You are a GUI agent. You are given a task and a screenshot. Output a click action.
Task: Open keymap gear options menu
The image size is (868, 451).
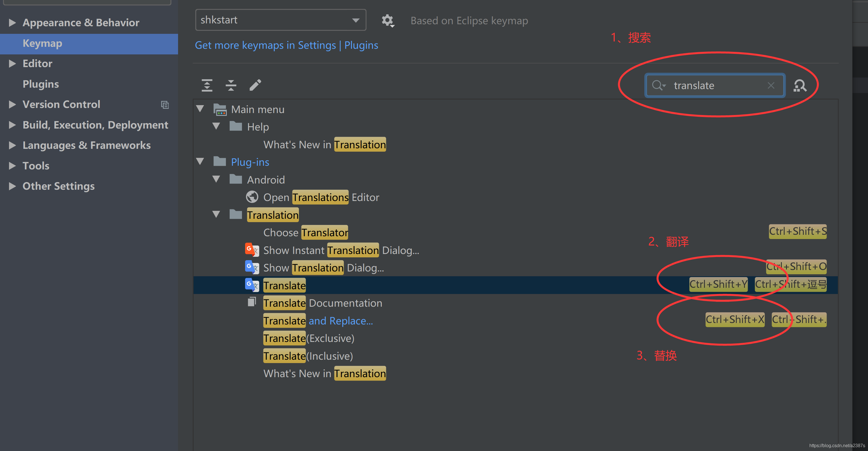tap(388, 21)
